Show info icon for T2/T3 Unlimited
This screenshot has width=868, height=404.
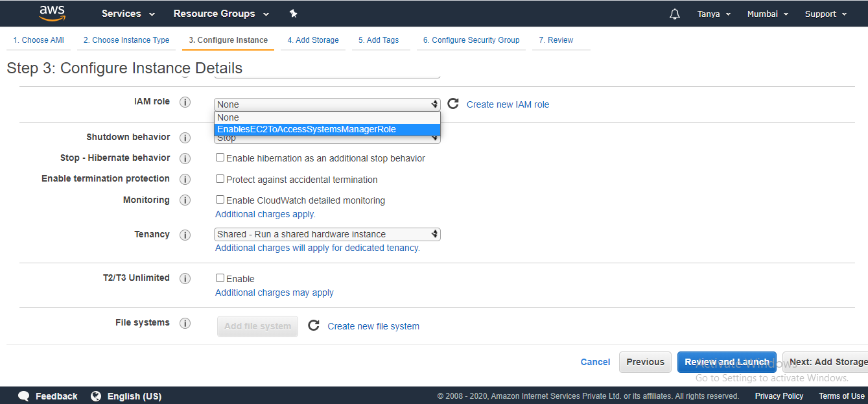[185, 278]
